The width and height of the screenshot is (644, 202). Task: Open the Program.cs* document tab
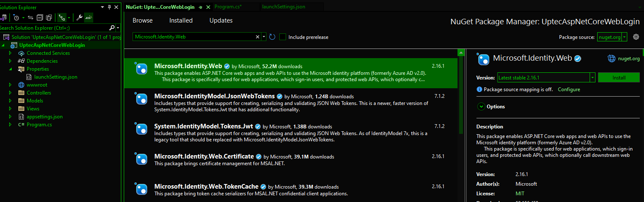point(228,7)
